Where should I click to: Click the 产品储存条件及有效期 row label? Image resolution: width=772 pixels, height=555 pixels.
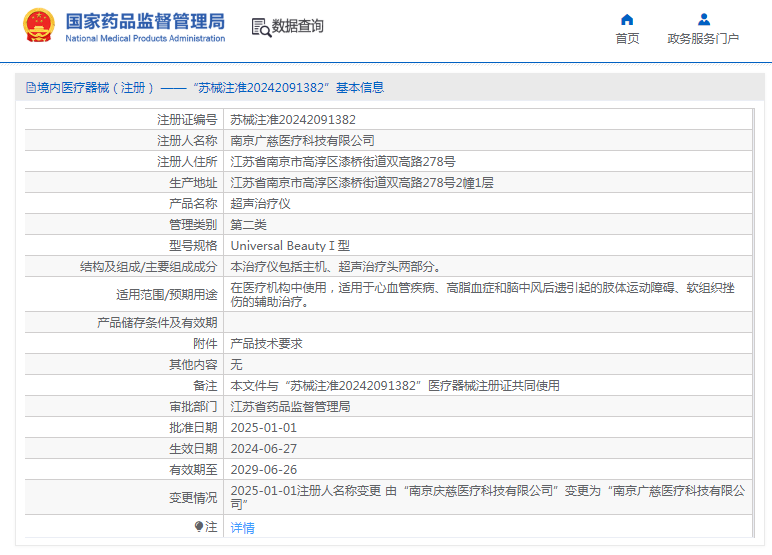(x=157, y=323)
